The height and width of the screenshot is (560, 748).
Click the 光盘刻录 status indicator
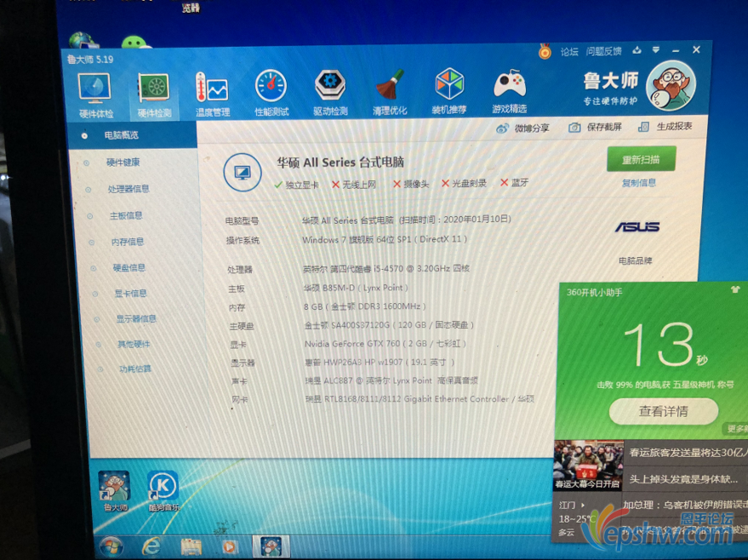coord(464,183)
